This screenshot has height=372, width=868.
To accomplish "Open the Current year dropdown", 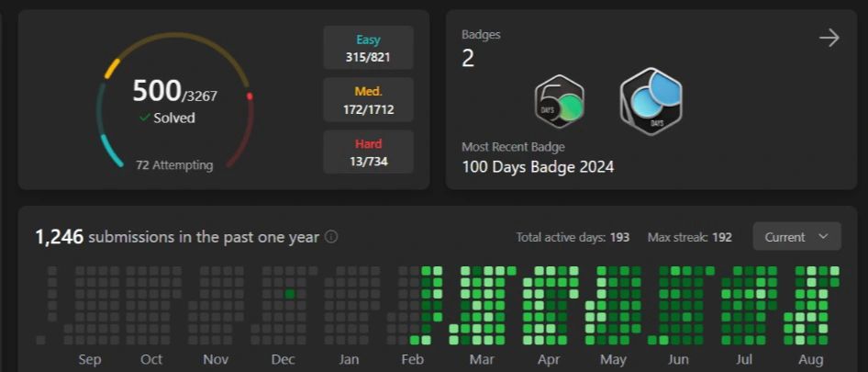I will click(796, 236).
